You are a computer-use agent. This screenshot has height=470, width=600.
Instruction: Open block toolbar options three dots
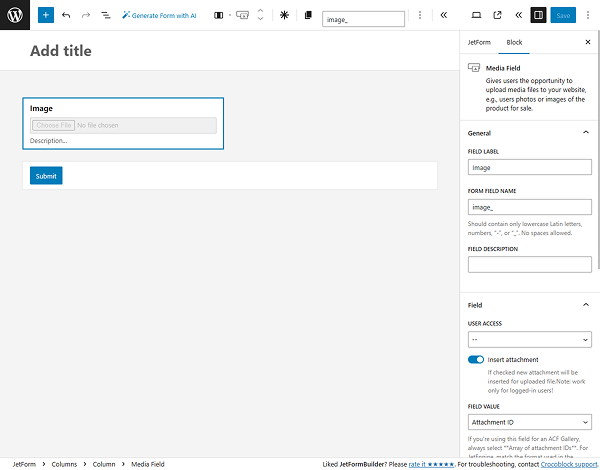tap(420, 15)
